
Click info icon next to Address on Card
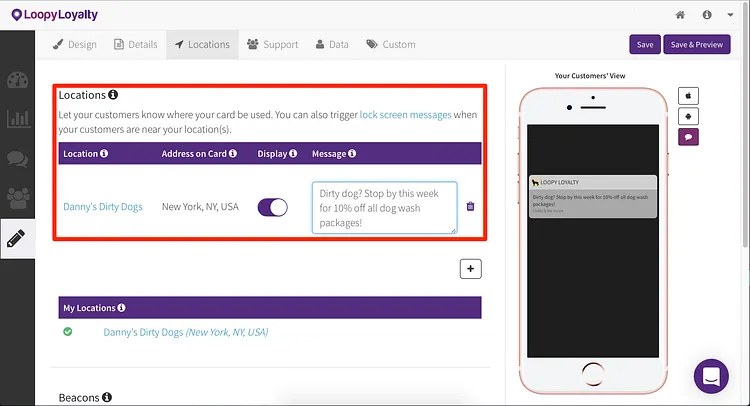click(232, 154)
